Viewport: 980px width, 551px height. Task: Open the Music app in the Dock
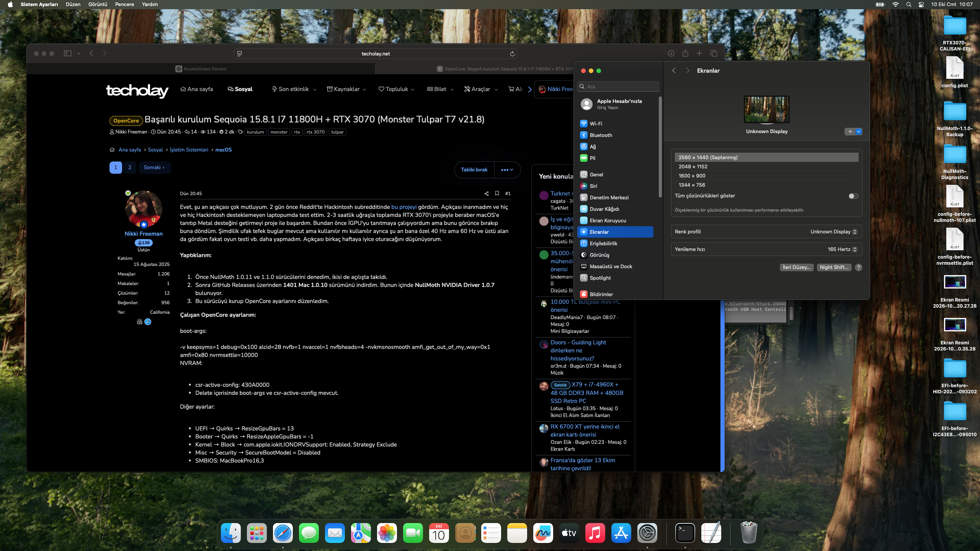pyautogui.click(x=595, y=533)
